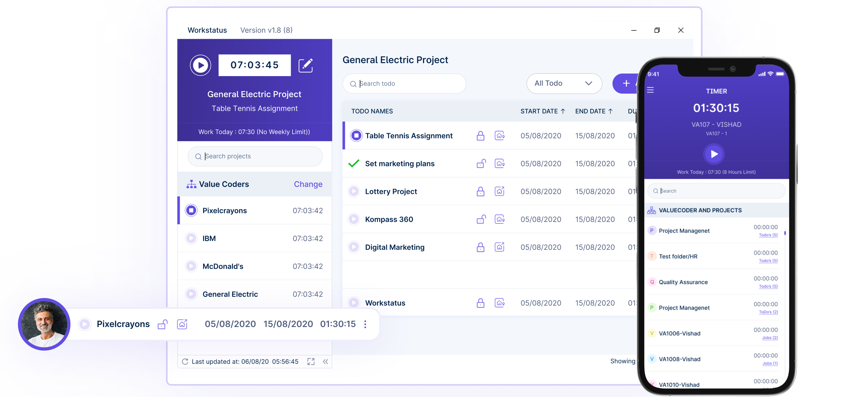Click the play/record timer button
868x397 pixels.
pyautogui.click(x=201, y=65)
